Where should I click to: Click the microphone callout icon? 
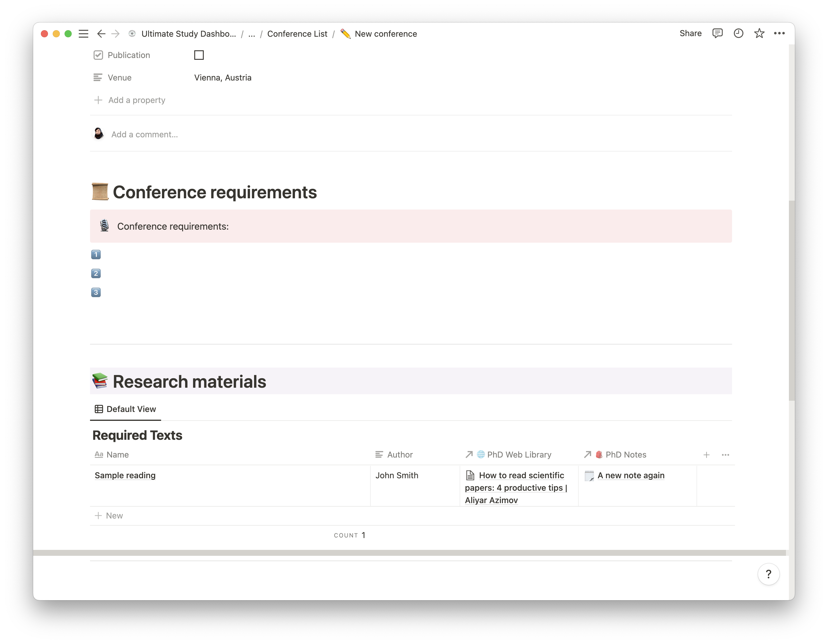104,226
